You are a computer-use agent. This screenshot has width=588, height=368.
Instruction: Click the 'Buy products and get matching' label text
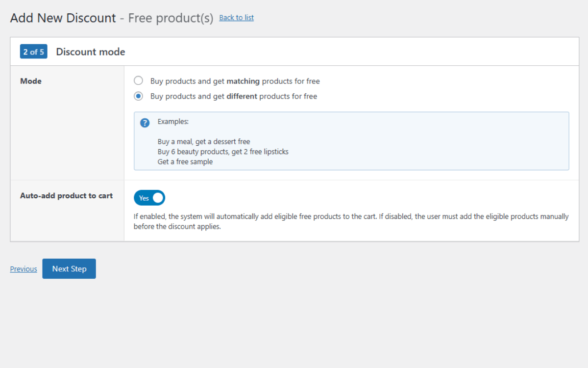coord(235,81)
